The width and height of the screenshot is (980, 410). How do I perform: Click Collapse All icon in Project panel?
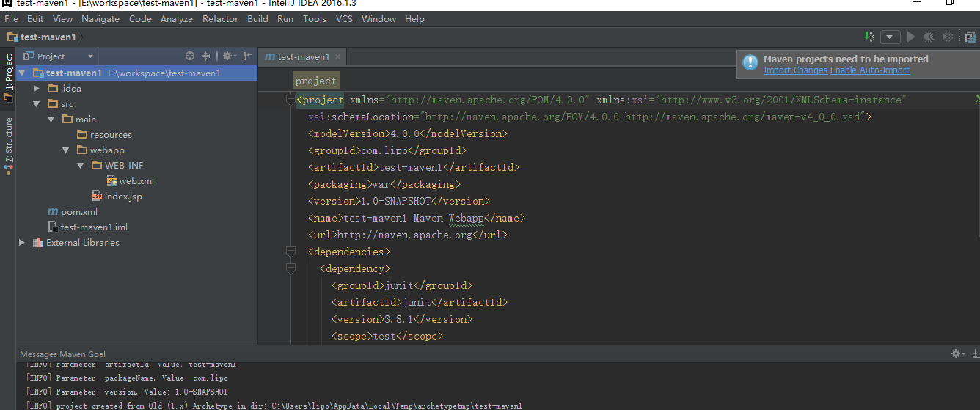[x=206, y=56]
